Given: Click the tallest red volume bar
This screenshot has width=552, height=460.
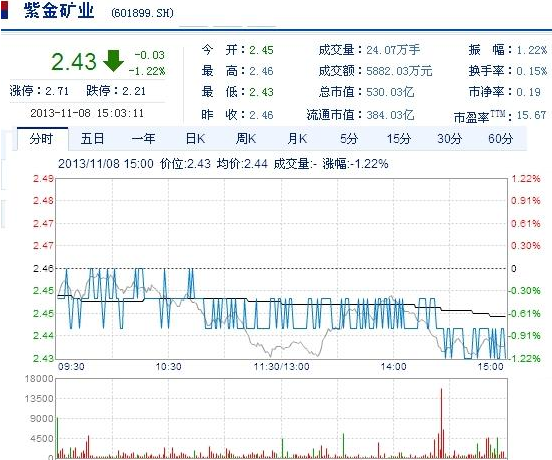Looking at the screenshot, I should click(441, 423).
